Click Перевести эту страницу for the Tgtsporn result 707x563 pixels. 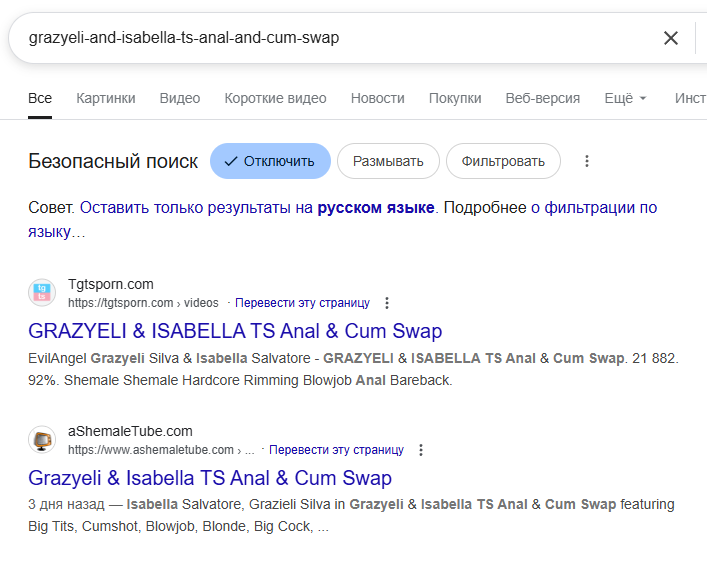tap(302, 303)
